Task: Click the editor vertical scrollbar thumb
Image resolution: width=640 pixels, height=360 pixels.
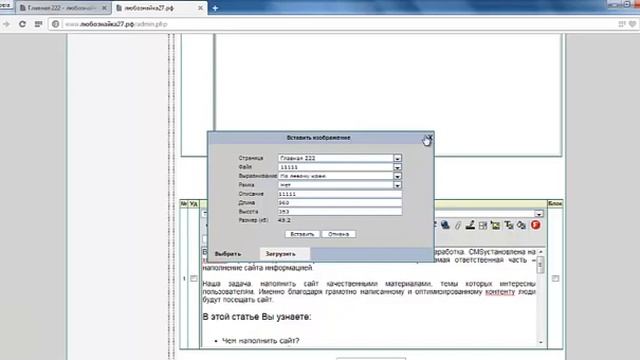Action: [541, 264]
